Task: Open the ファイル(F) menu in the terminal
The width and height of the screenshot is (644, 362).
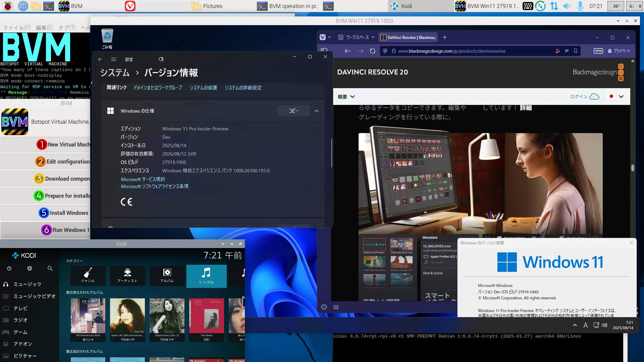Action: coord(17,27)
